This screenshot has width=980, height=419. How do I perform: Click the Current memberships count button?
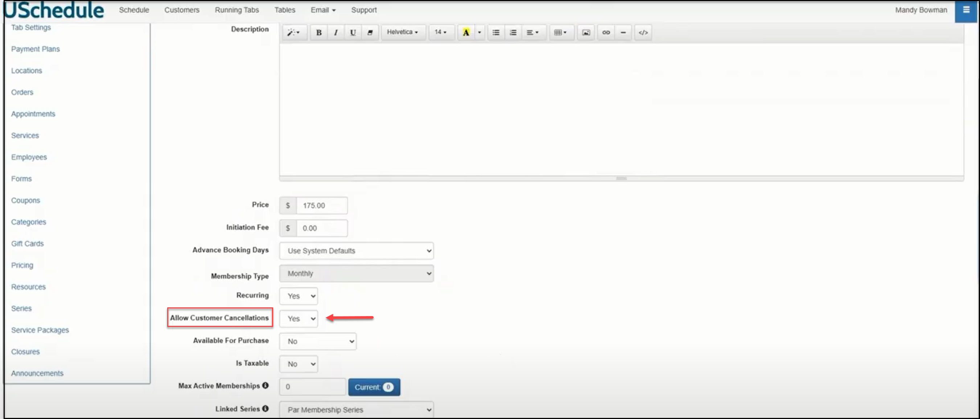point(374,387)
